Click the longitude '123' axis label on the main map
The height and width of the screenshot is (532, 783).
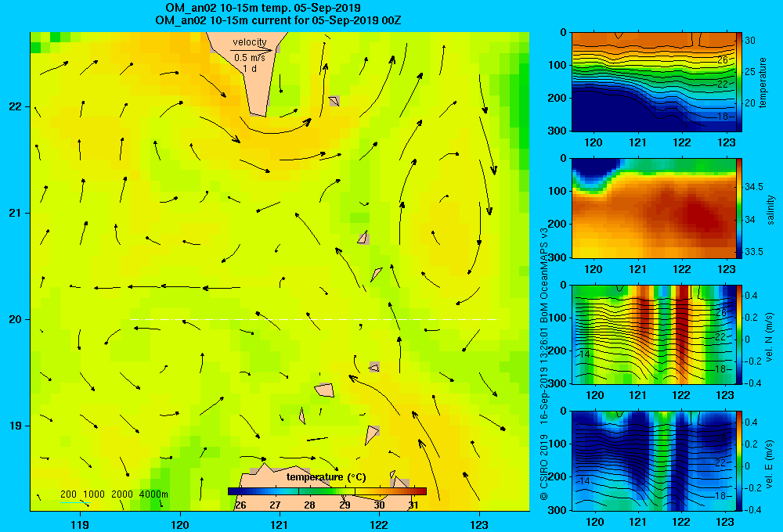coord(479,524)
